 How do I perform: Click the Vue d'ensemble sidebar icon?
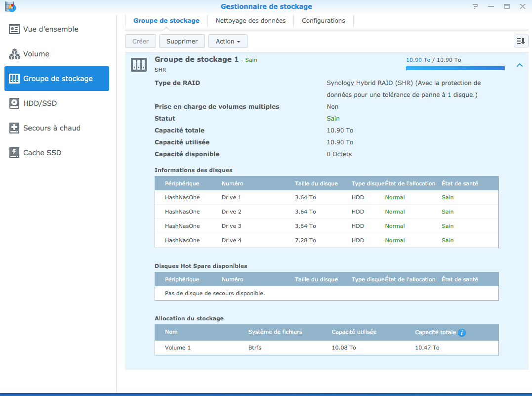[x=14, y=29]
